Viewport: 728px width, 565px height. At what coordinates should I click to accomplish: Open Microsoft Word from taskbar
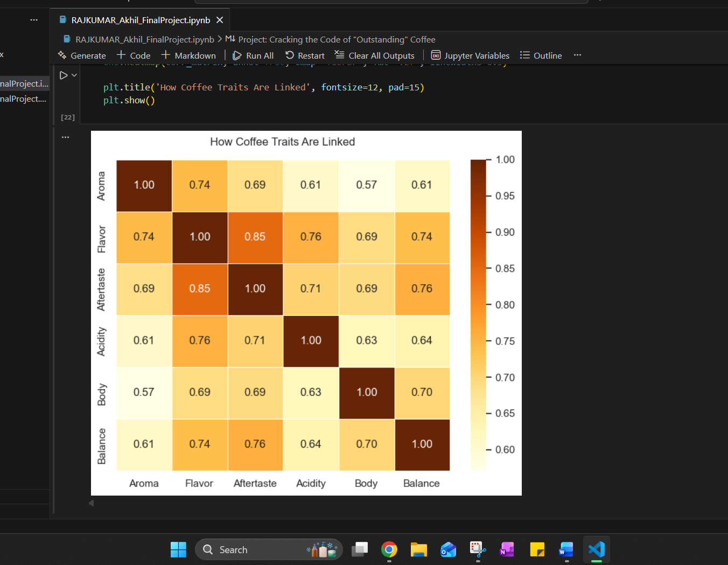(566, 549)
